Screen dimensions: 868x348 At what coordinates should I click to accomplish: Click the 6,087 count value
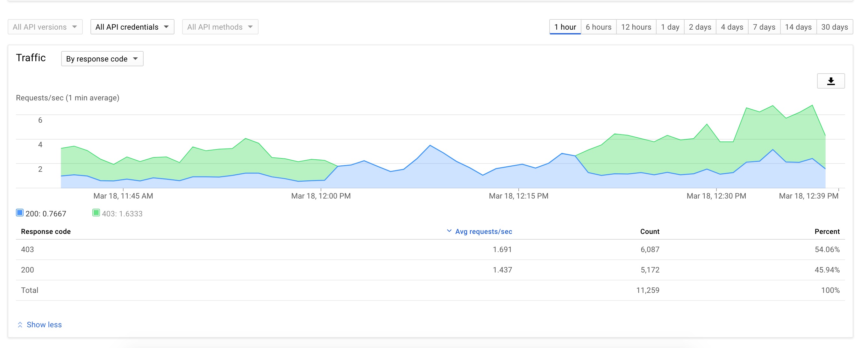pyautogui.click(x=650, y=250)
